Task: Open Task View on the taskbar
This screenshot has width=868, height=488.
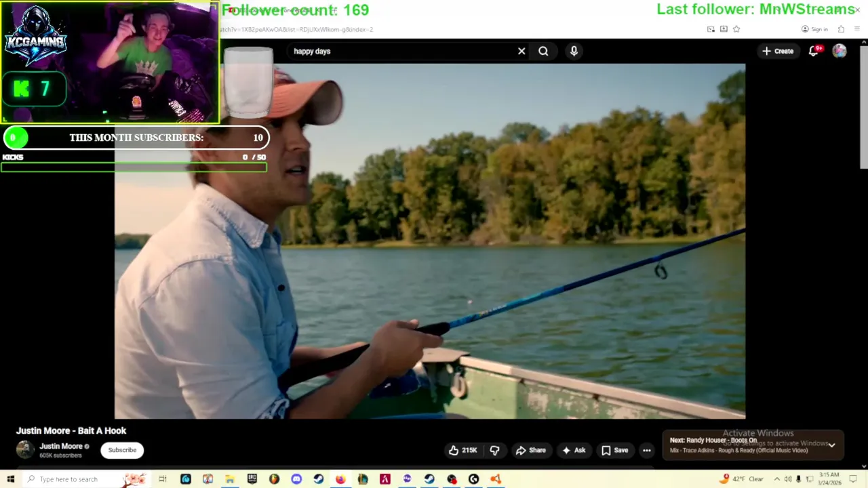Action: pos(163,479)
